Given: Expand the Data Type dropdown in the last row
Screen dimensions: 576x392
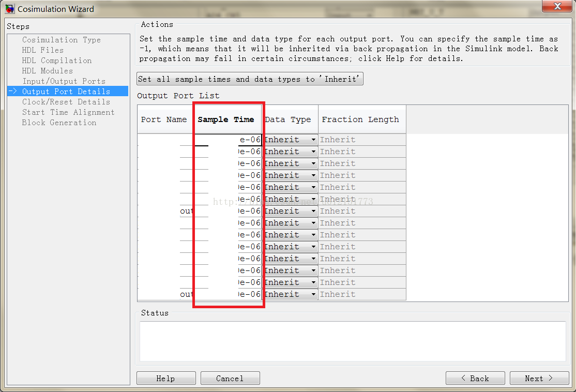Looking at the screenshot, I should tap(290, 294).
